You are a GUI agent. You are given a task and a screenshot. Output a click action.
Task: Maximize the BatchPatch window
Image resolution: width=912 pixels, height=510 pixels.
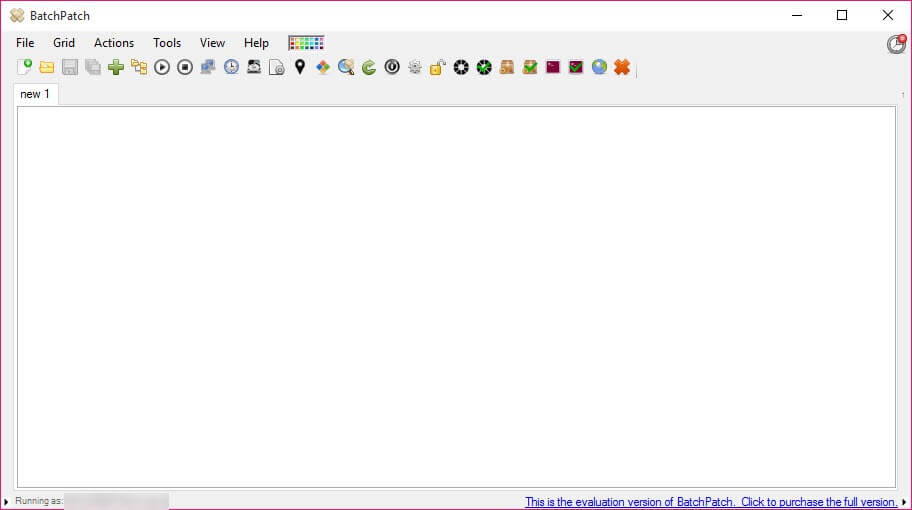click(842, 15)
